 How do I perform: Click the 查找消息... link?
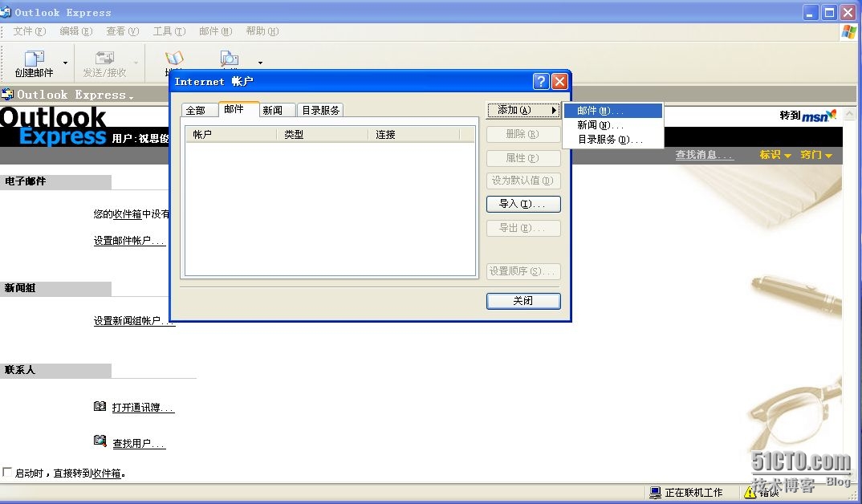(705, 155)
